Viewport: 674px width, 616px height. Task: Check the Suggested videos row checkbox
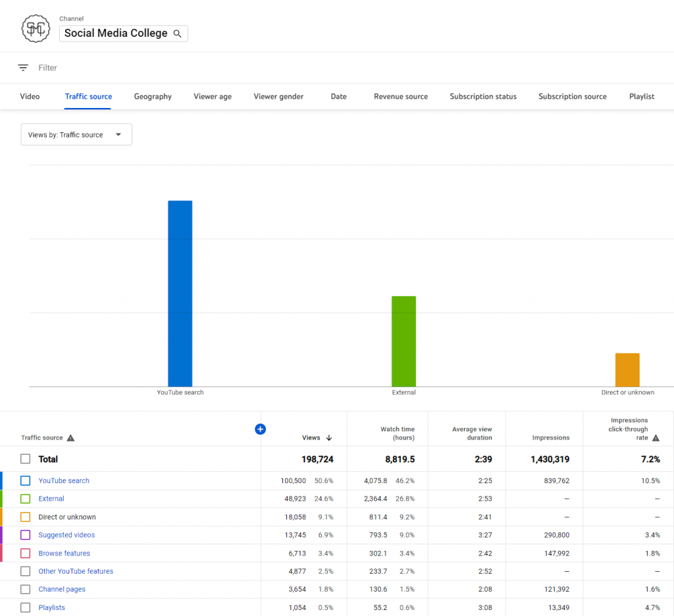pyautogui.click(x=25, y=535)
